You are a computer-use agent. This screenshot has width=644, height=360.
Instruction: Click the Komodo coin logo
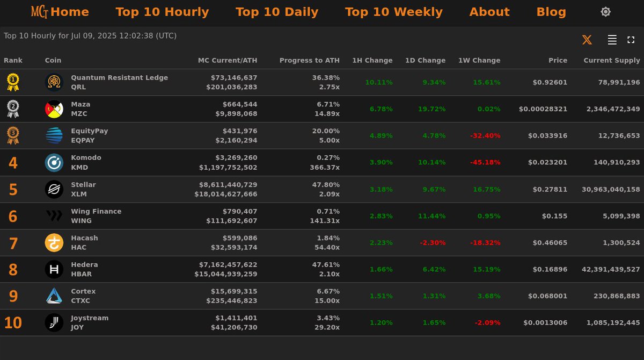54,162
